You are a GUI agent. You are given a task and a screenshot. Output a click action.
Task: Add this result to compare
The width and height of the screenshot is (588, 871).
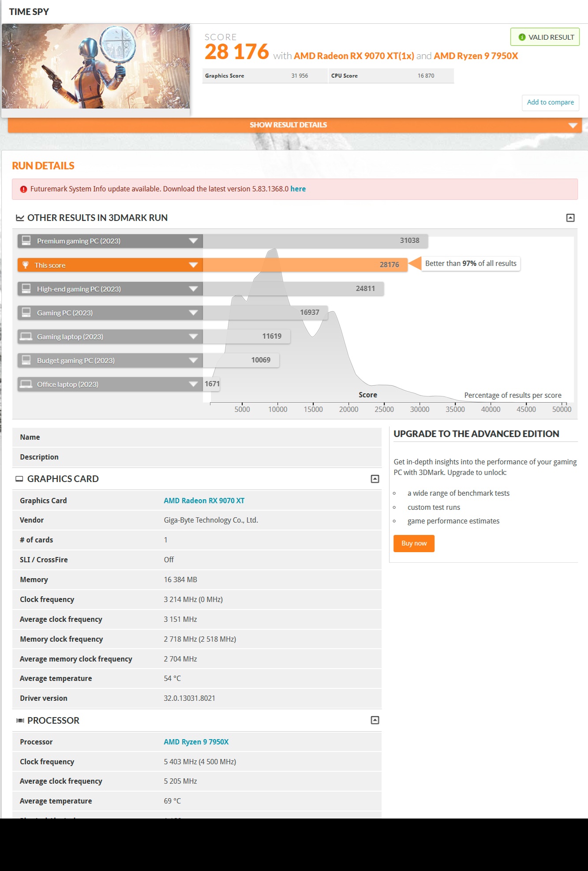pyautogui.click(x=551, y=102)
